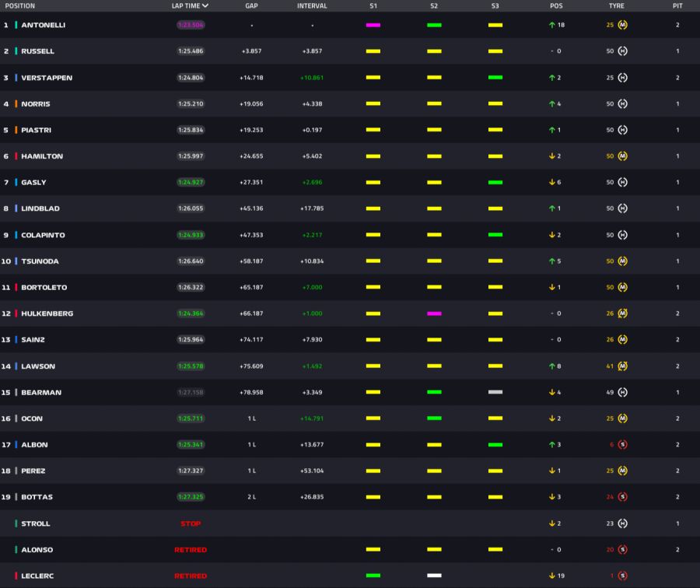Image resolution: width=700 pixels, height=588 pixels.
Task: Click Lindblad's gap +45.136
Action: coord(251,208)
